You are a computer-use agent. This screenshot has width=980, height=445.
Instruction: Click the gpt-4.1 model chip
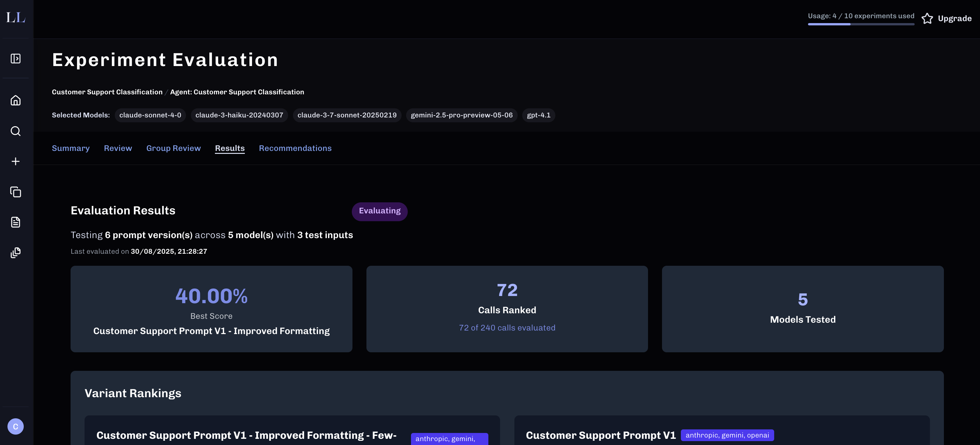point(538,115)
